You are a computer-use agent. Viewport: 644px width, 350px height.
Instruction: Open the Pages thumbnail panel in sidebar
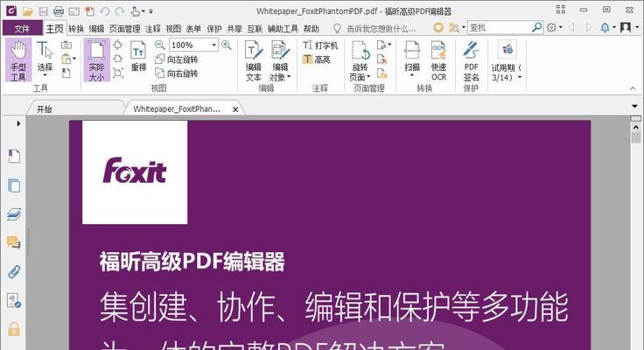tap(14, 185)
